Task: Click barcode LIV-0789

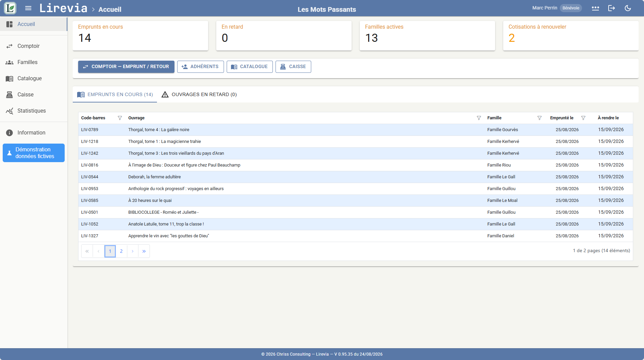Action: pos(90,130)
